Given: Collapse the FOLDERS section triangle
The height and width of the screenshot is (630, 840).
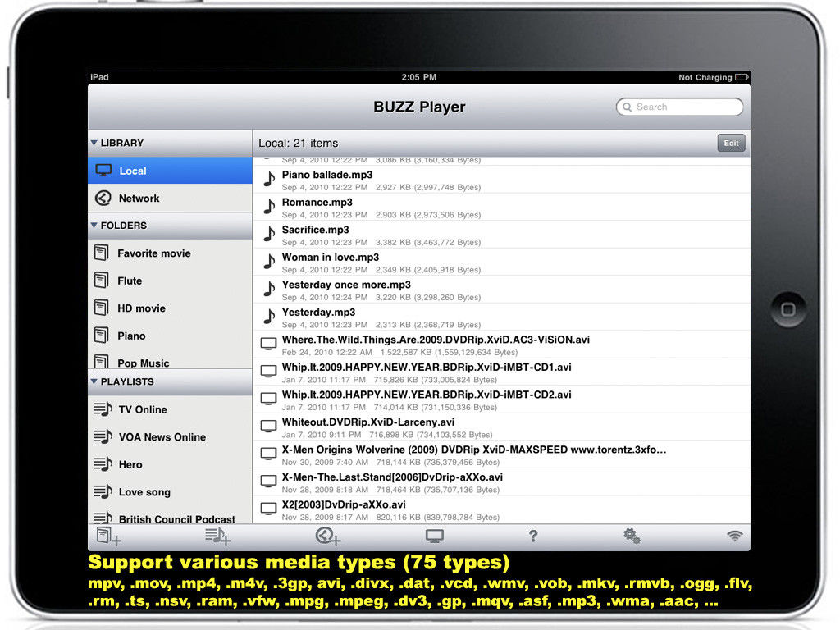Looking at the screenshot, I should (x=94, y=225).
